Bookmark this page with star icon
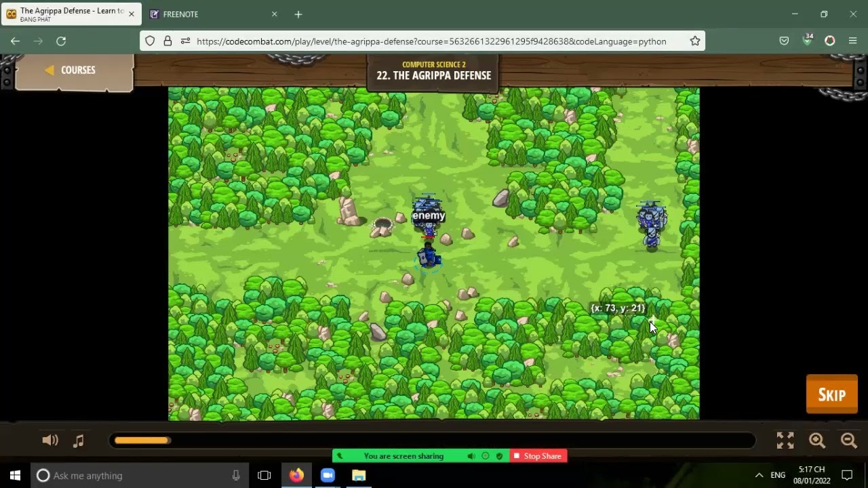Screen dimensions: 868x488 [x=695, y=41]
